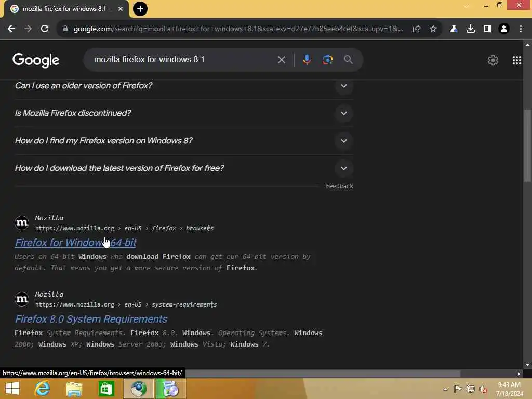Open the browser three-dot menu
The width and height of the screenshot is (532, 399).
click(x=521, y=29)
